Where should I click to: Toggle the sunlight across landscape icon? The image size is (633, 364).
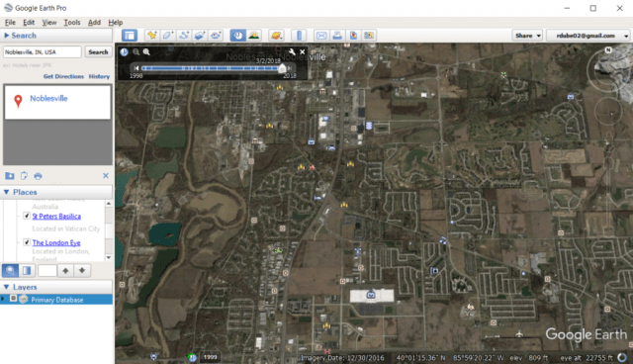click(254, 36)
